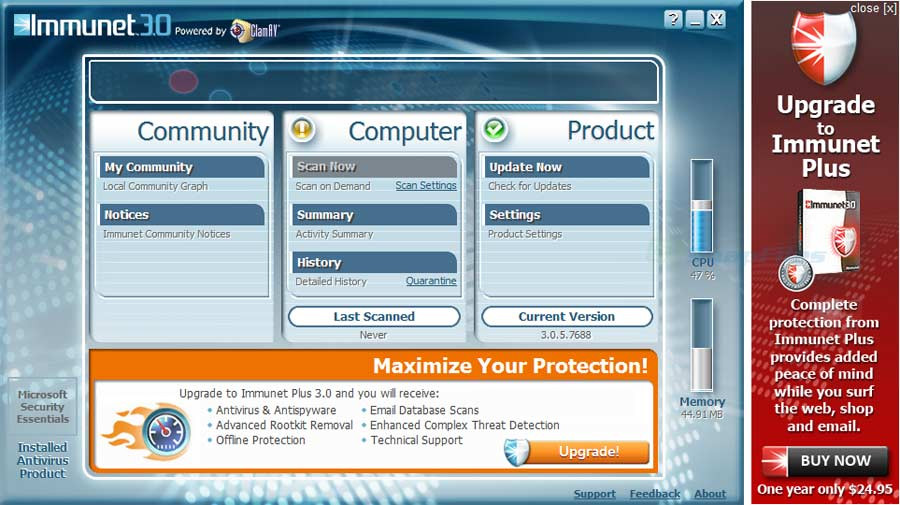Click Advanced Rootkit Removal bullet
The height and width of the screenshot is (505, 900).
(x=284, y=425)
